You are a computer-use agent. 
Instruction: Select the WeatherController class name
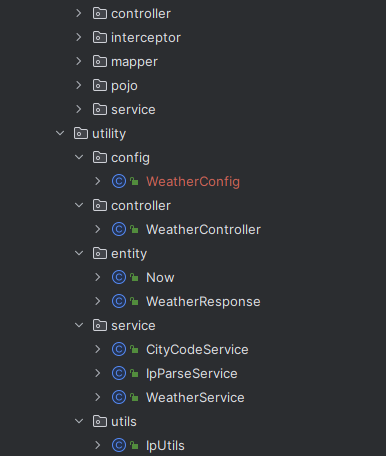point(203,230)
